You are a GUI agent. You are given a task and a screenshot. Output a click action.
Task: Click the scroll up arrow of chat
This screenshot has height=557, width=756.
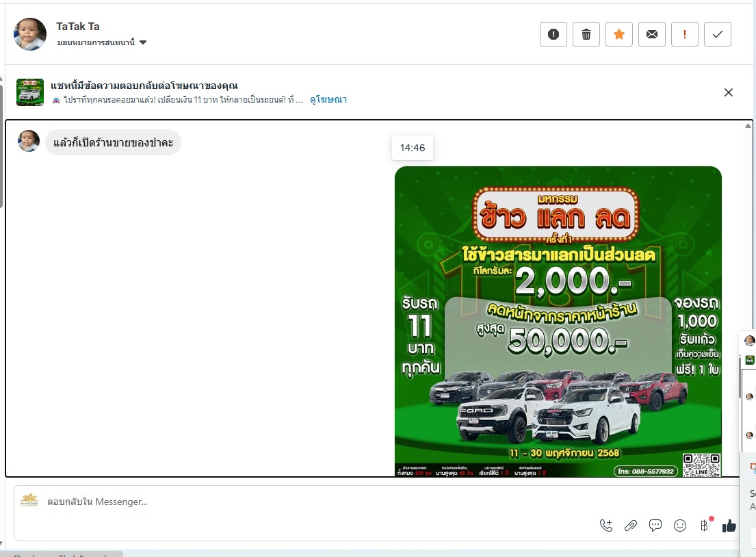tap(748, 126)
